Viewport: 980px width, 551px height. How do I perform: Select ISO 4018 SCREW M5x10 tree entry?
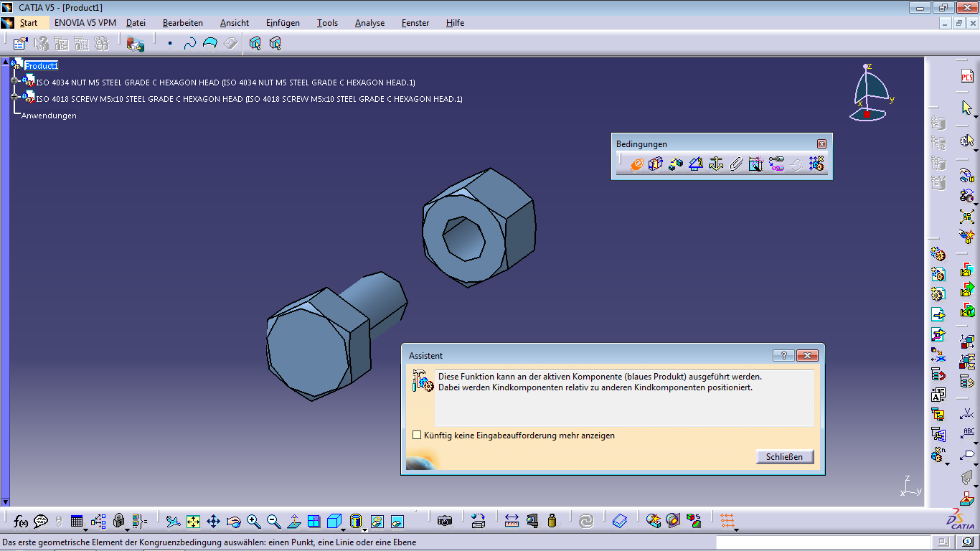click(x=249, y=99)
